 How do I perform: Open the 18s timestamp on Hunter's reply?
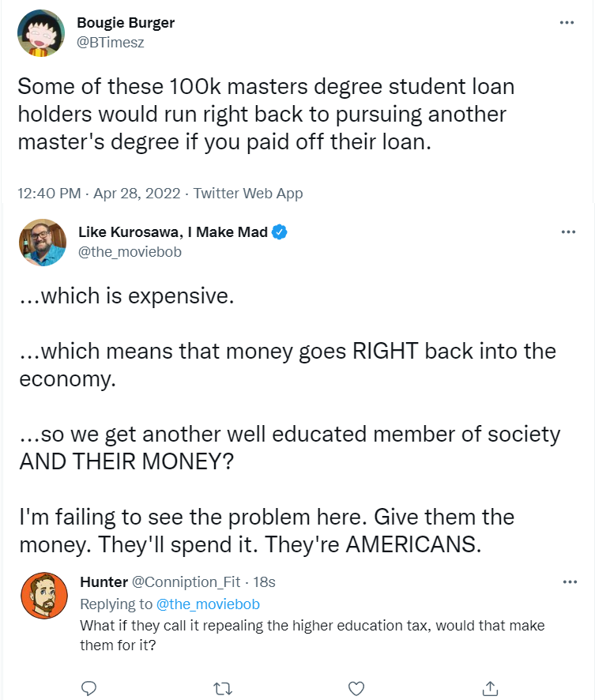[264, 582]
